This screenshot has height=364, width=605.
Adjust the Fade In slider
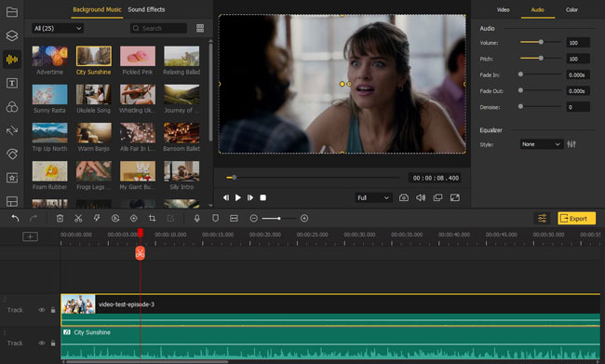(541, 74)
